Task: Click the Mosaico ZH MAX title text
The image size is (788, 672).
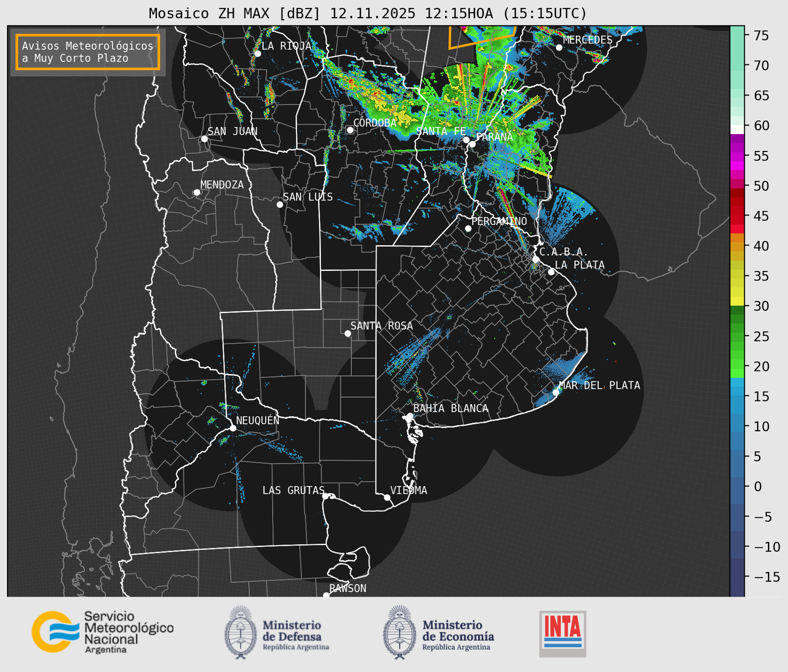Action: coord(367,14)
